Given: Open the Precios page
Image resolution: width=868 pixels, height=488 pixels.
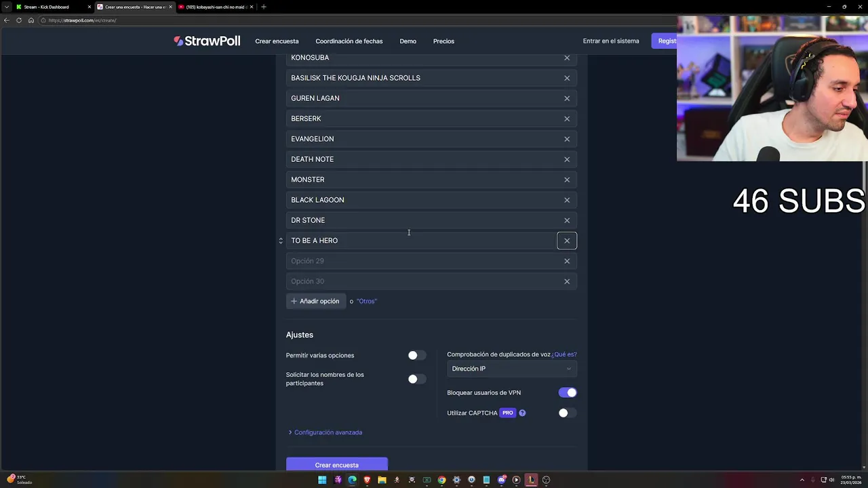Looking at the screenshot, I should [443, 41].
